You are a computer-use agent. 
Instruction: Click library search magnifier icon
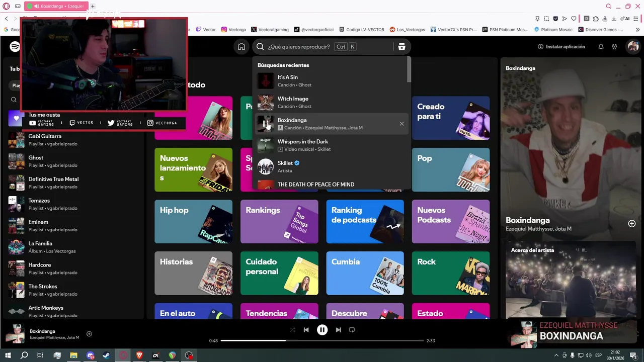(14, 100)
